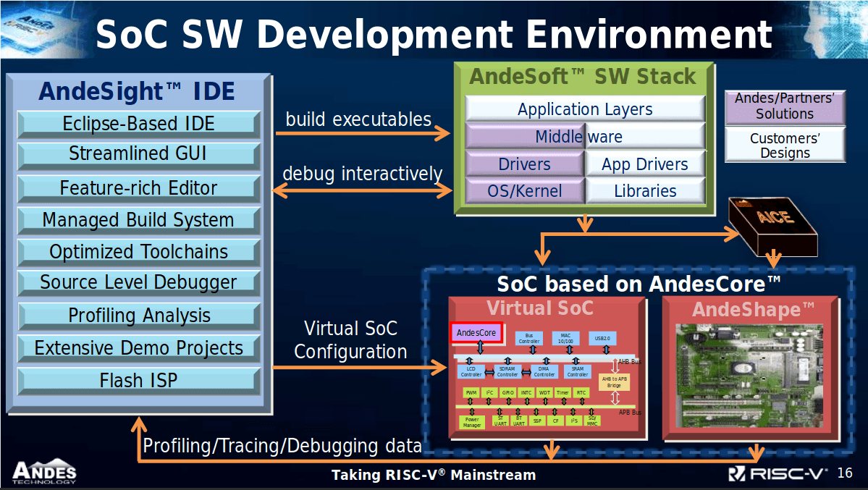868x490 pixels.
Task: Click the "AndeSoft SW Stack" heading
Action: coord(583,77)
